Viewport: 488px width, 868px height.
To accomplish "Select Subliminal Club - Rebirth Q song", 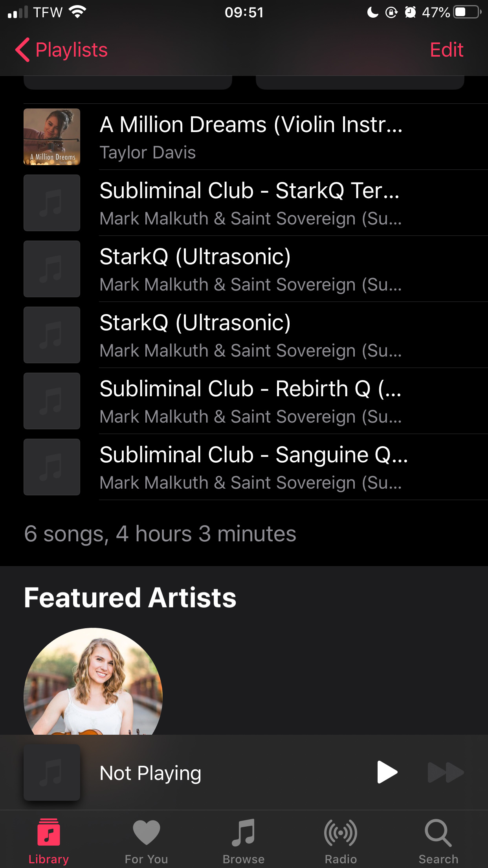I will tap(255, 401).
